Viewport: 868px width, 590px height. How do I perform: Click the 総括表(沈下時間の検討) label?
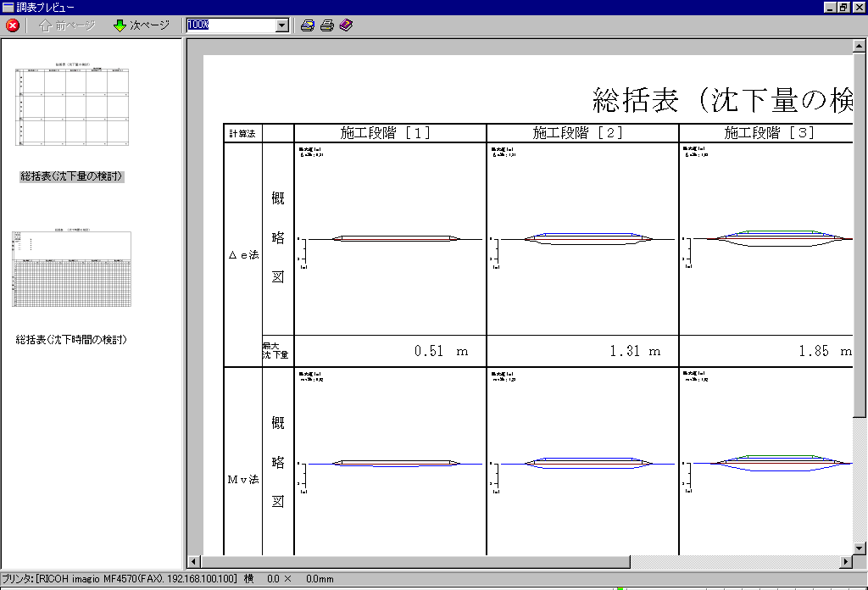71,339
